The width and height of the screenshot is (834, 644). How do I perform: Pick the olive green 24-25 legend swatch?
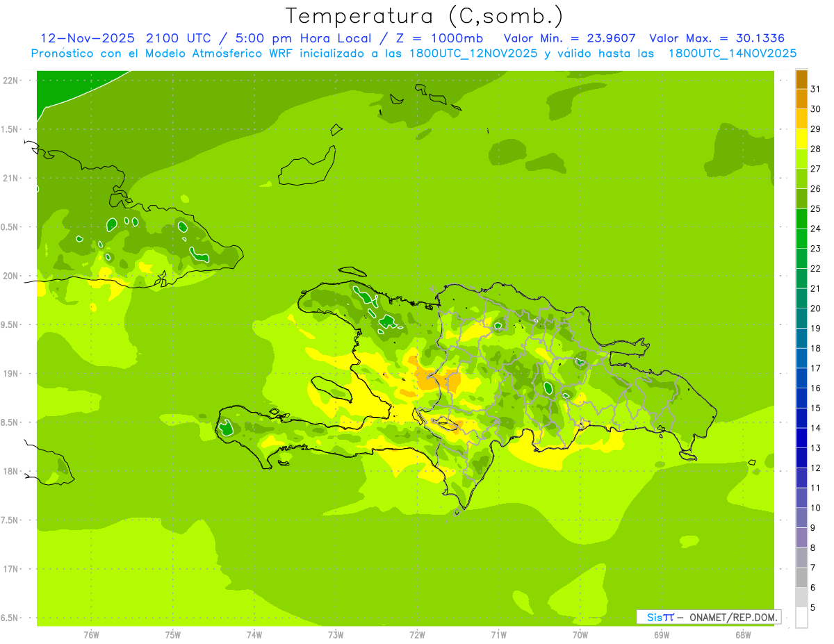point(801,199)
